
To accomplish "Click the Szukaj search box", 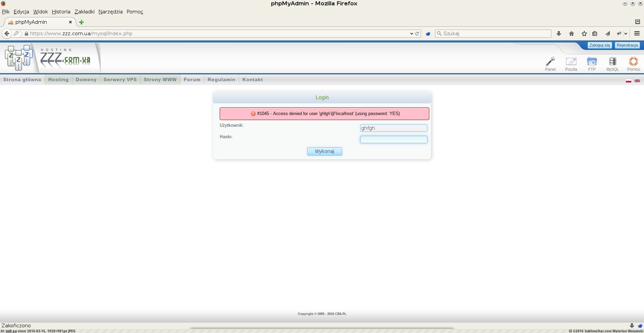I will (493, 34).
